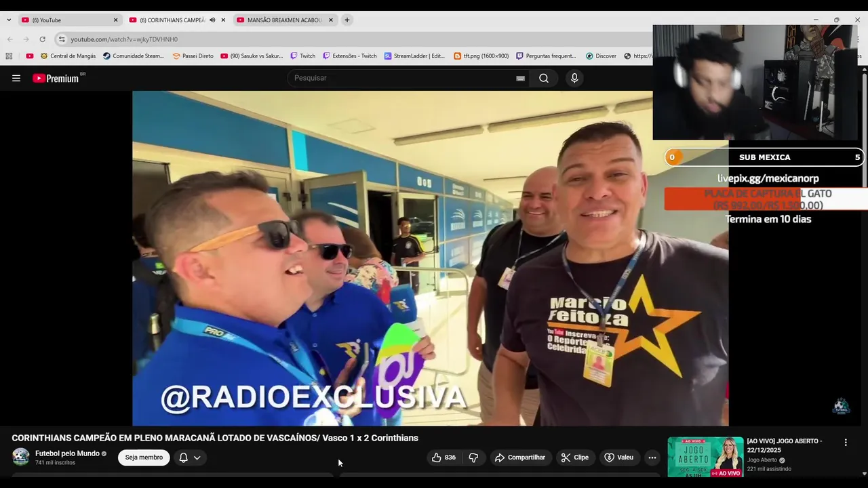Open Futebol pelo Mundo channel avatar
The width and height of the screenshot is (868, 488).
(21, 457)
